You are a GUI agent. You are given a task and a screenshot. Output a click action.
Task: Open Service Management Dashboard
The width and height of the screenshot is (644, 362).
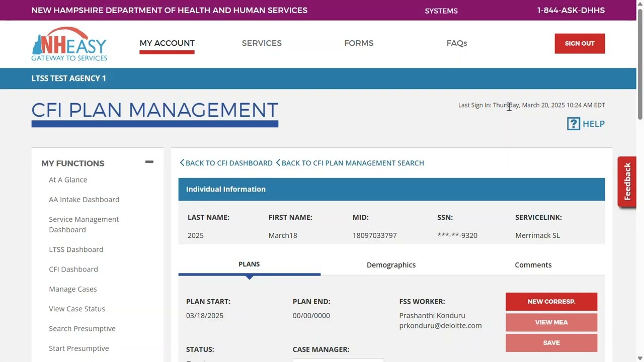(x=84, y=224)
